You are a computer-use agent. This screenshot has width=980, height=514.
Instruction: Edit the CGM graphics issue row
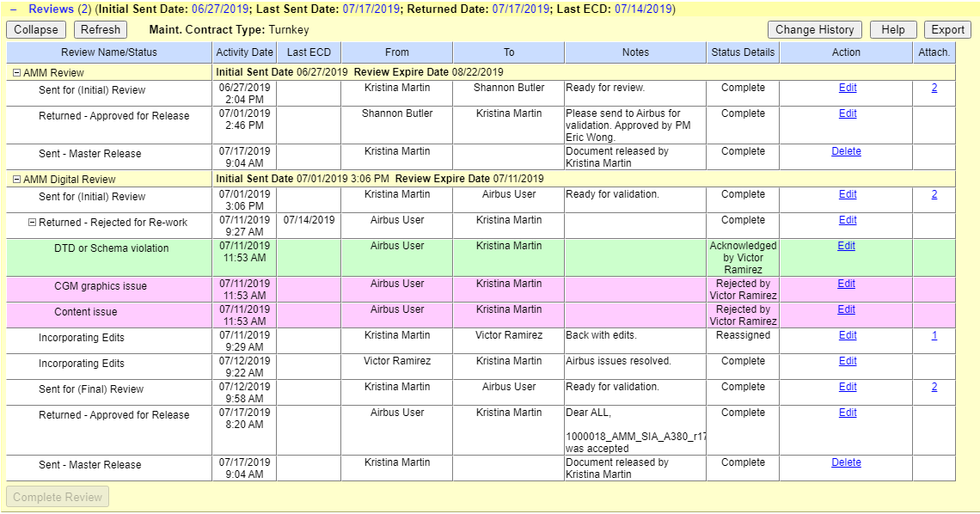click(846, 285)
